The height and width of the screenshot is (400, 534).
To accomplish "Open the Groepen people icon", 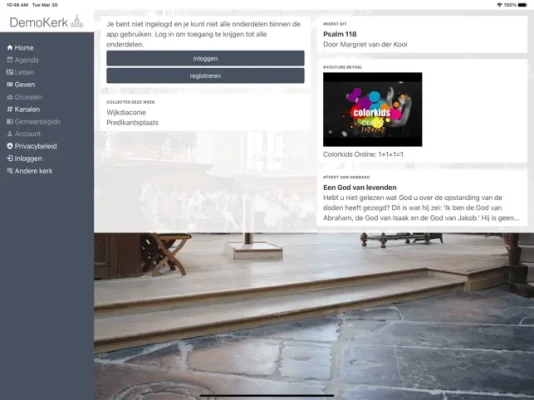I will point(10,97).
